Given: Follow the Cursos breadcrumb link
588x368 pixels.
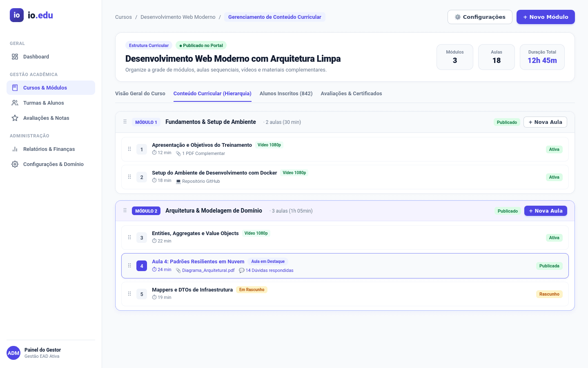Looking at the screenshot, I should pyautogui.click(x=123, y=17).
